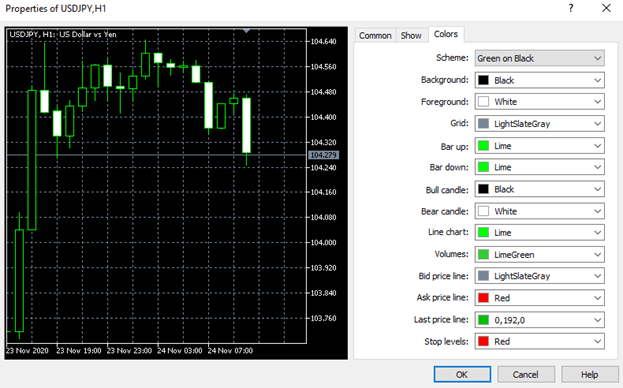The width and height of the screenshot is (623, 388).
Task: Open the Scheme dropdown showing Green on Black
Action: (x=540, y=58)
